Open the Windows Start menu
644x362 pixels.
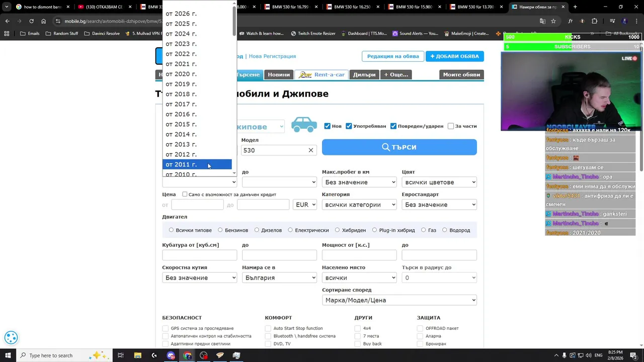[8, 355]
